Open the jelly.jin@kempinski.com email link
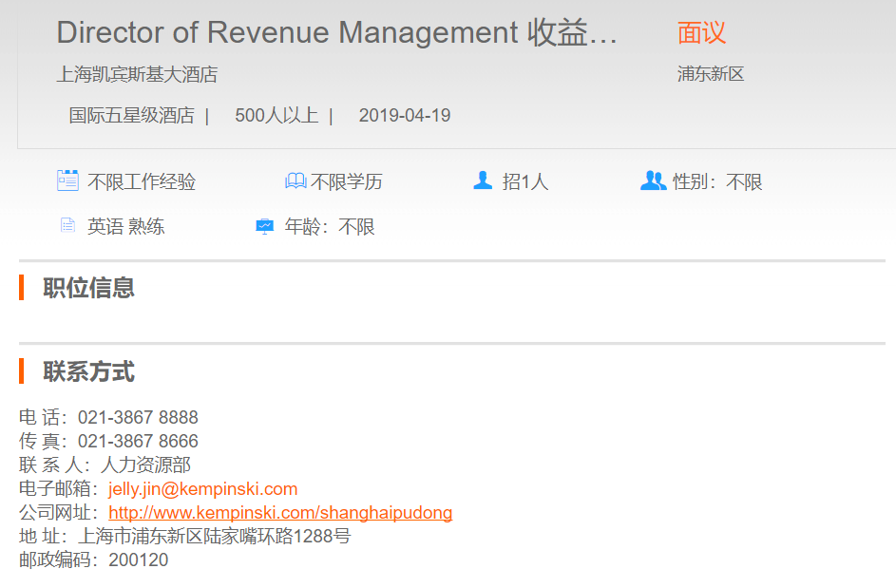Image resolution: width=896 pixels, height=588 pixels. 203,489
